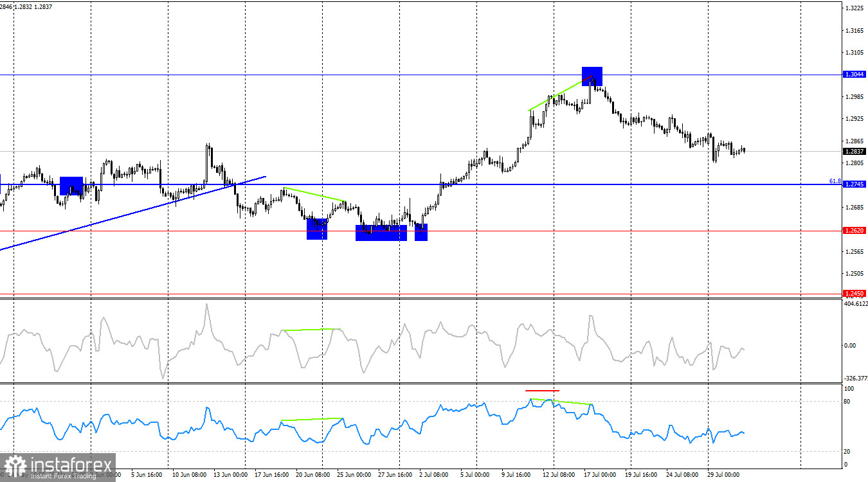Click the 80 level on RSI scale

tap(847, 402)
